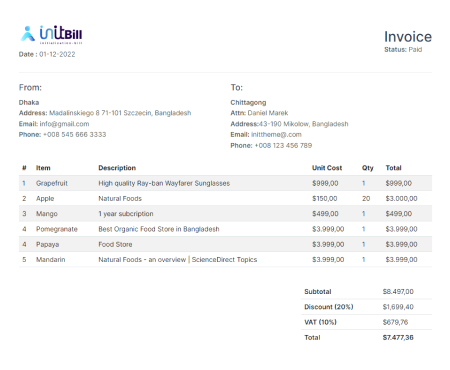
Task: Click the Unit Cost column header
Action: (x=327, y=168)
